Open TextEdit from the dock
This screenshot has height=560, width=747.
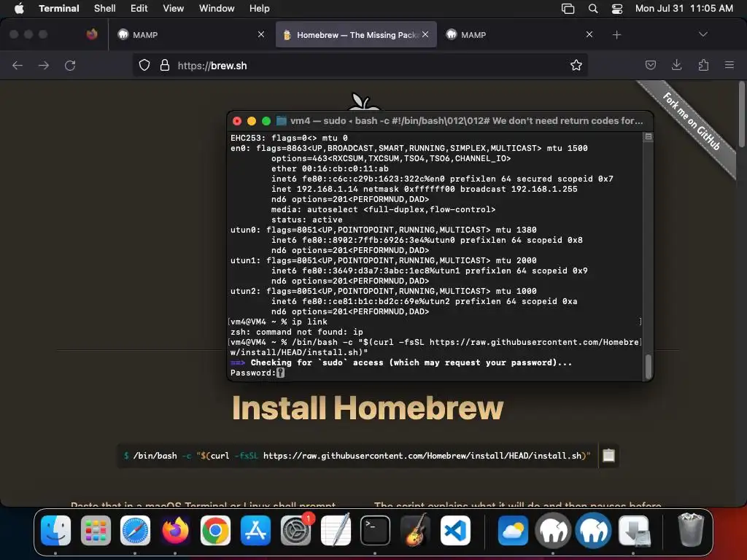coord(336,531)
